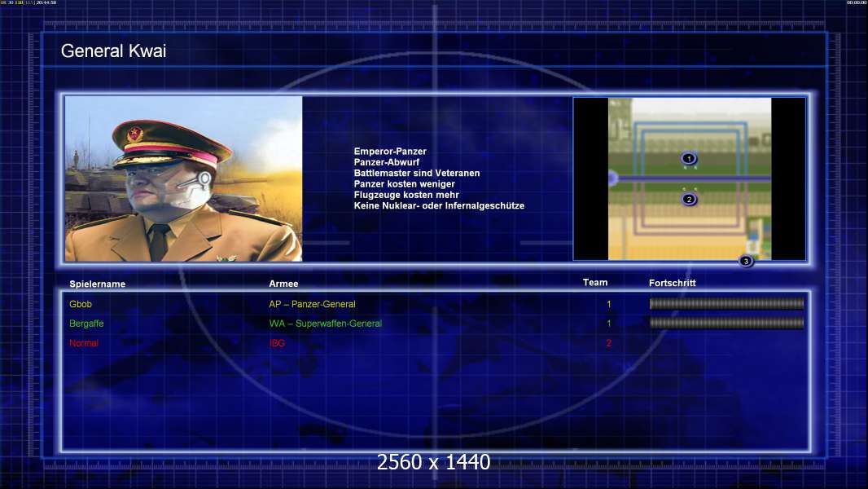Click start position marker 1 on the map
The image size is (868, 489).
689,158
